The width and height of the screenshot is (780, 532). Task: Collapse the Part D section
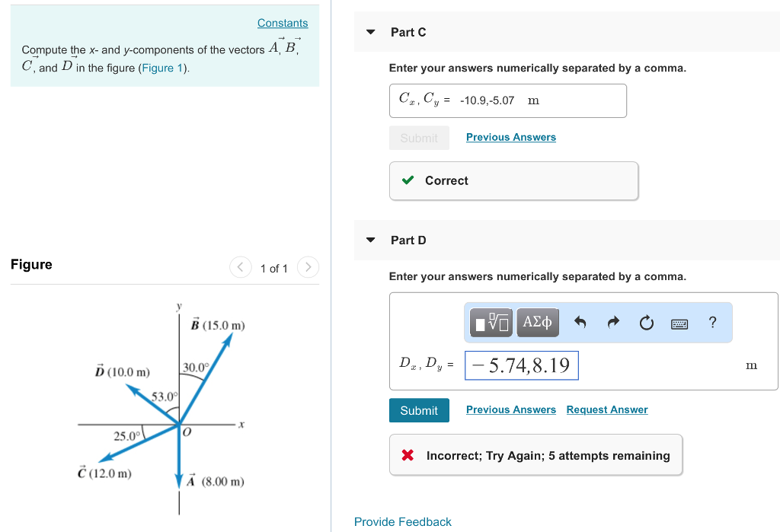370,240
